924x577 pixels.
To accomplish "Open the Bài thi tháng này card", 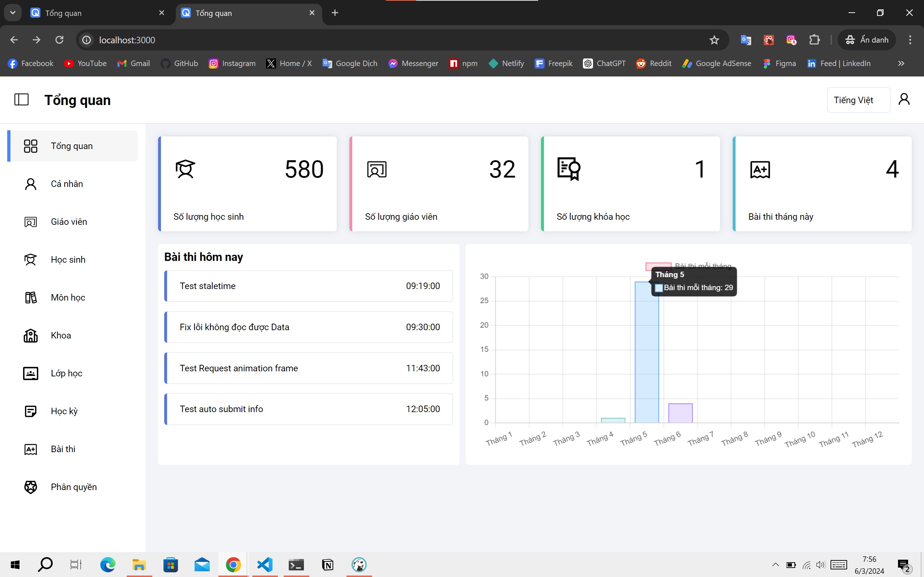I will pyautogui.click(x=822, y=184).
